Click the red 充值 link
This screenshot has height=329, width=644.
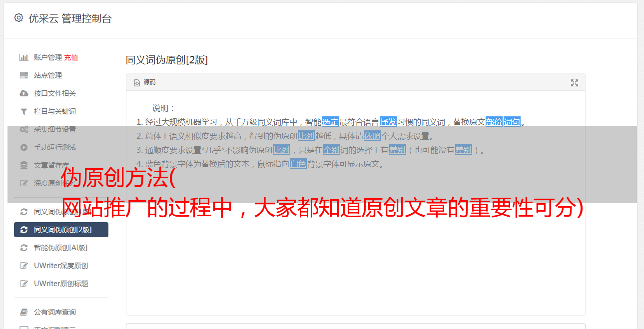pyautogui.click(x=71, y=57)
